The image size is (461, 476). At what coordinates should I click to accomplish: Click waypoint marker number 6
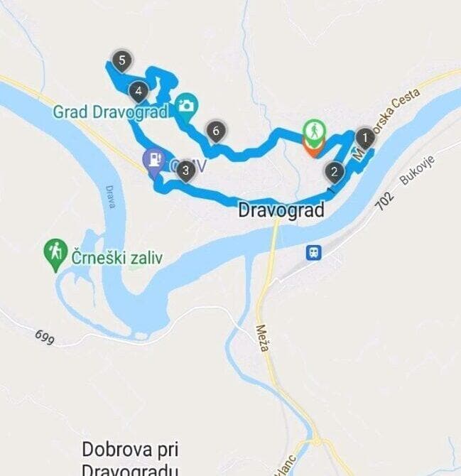pos(216,131)
